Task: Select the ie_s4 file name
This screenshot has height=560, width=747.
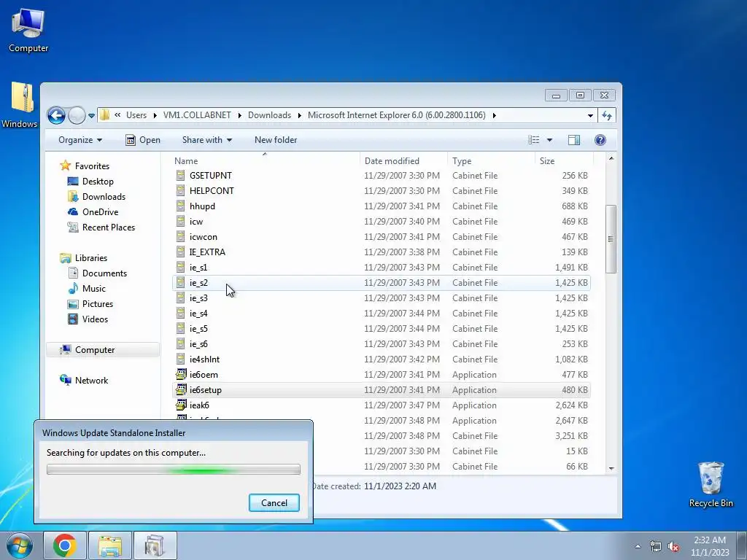Action: pyautogui.click(x=198, y=314)
